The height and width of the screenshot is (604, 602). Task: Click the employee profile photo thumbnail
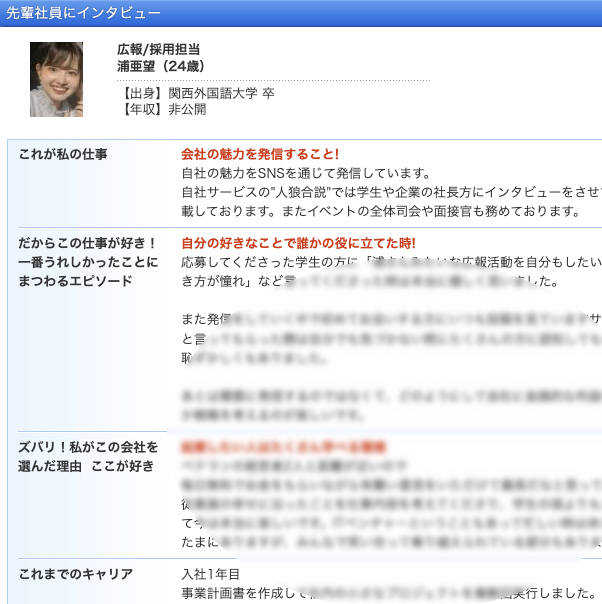click(x=57, y=79)
